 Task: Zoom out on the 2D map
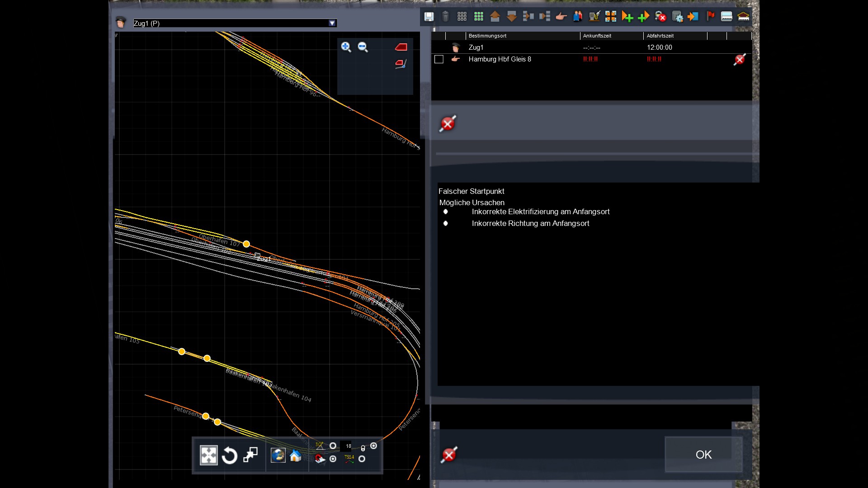[363, 47]
